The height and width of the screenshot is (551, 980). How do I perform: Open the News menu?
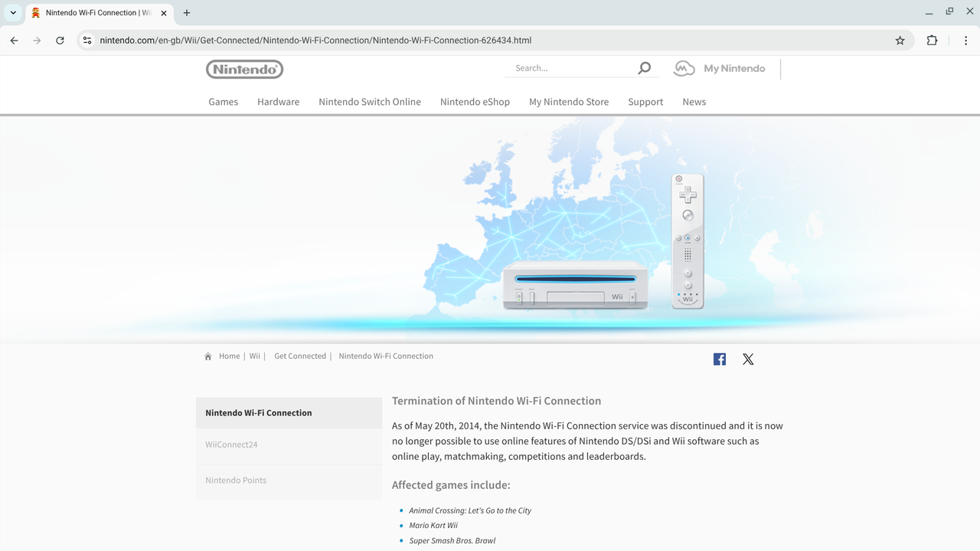pos(694,102)
